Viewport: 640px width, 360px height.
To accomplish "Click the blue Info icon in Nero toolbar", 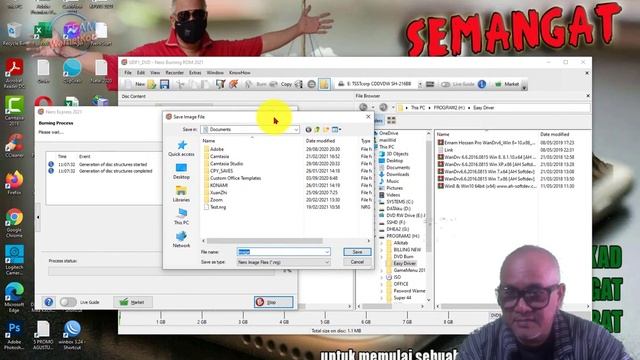I will point(482,84).
